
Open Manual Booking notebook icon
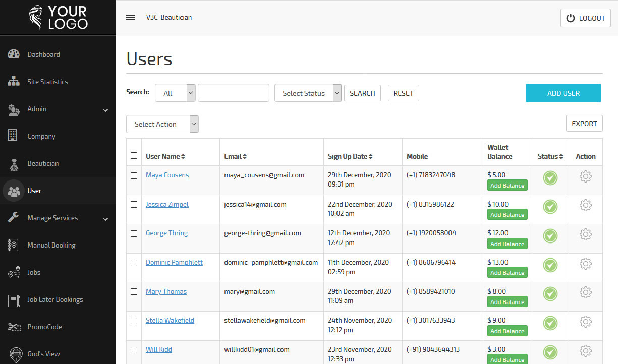[x=13, y=245]
